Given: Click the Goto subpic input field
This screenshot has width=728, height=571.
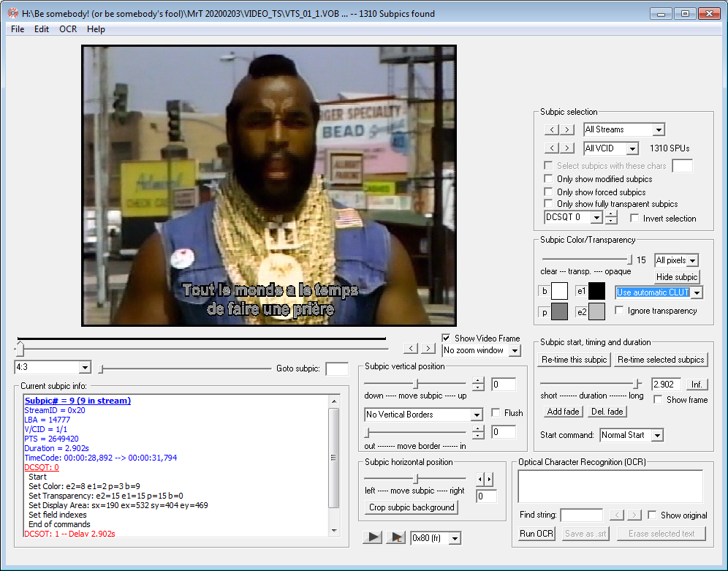Looking at the screenshot, I should point(337,368).
